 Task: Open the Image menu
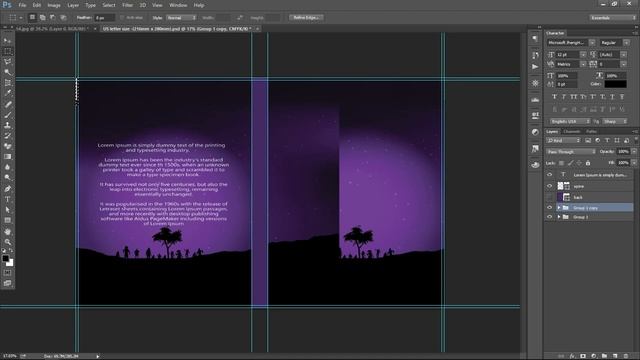click(54, 5)
